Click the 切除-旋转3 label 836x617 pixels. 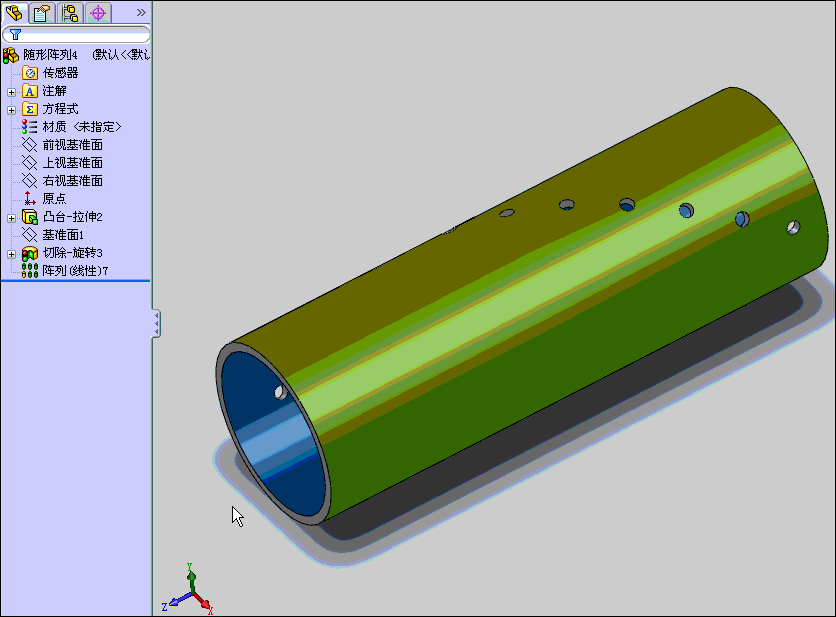[73, 253]
